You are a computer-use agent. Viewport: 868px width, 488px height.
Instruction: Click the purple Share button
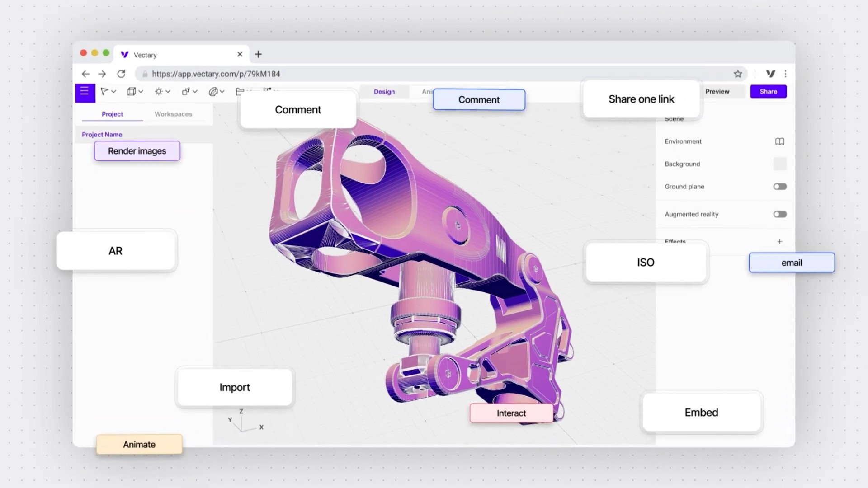point(768,92)
